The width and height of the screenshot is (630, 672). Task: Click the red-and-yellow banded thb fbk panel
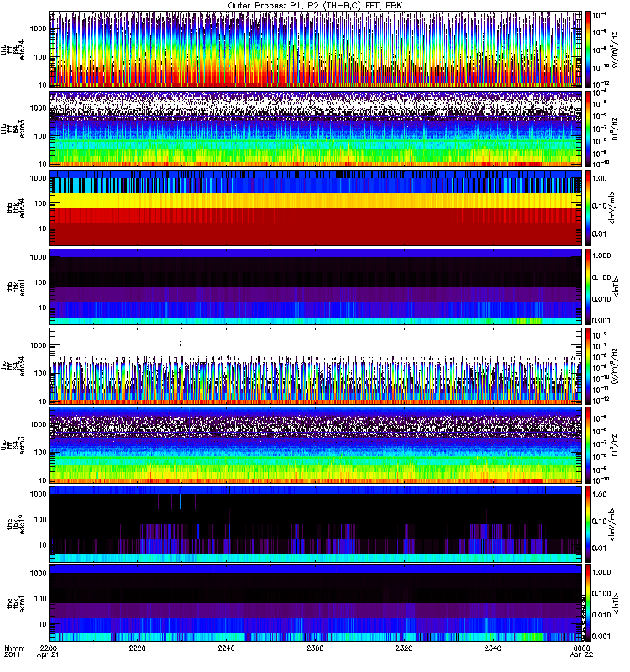[x=316, y=207]
